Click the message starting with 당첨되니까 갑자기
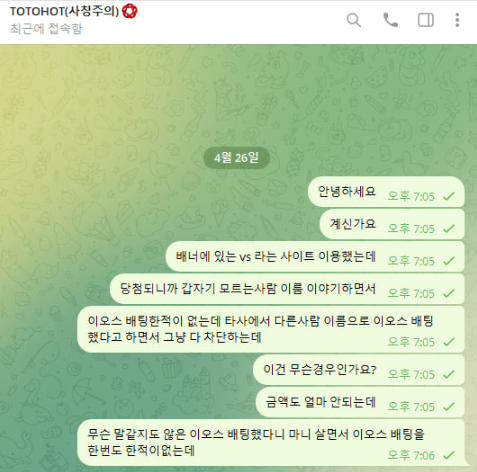Image resolution: width=477 pixels, height=472 pixels. click(287, 289)
